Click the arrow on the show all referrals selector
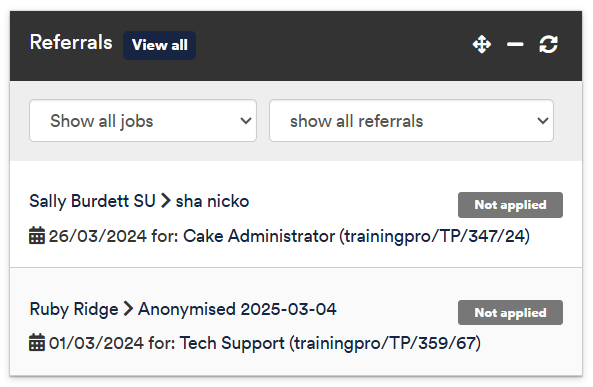 tap(543, 121)
